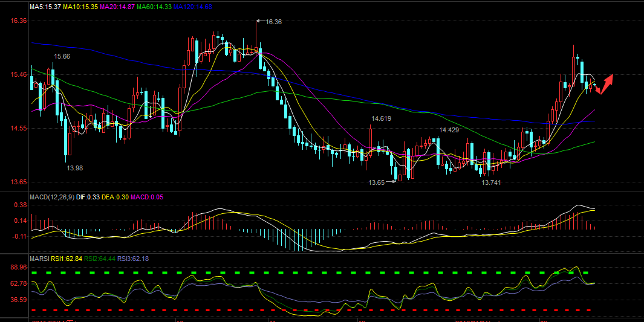This screenshot has width=644, height=322.
Task: Click the 14.619 price annotation
Action: 381,119
